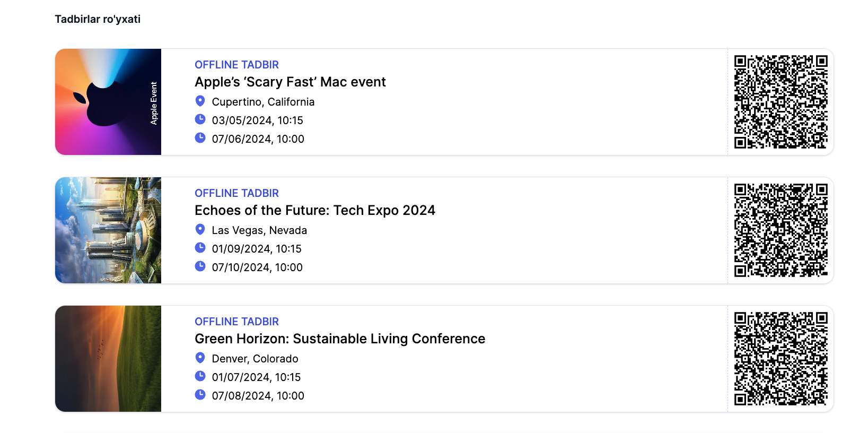Screen dimensions: 868x433
Task: Open Apple's 'Scary Fast' Mac event title
Action: tap(290, 82)
